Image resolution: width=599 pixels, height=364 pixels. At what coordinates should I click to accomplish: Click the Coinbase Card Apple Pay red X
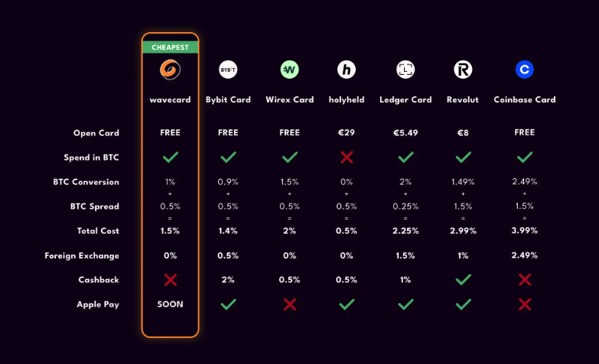[525, 304]
